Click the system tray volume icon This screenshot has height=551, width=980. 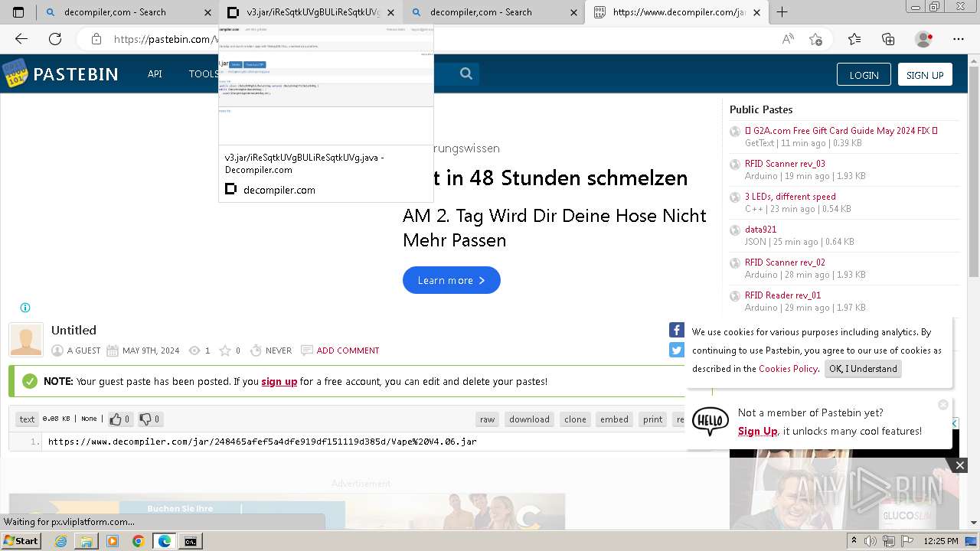click(x=871, y=541)
